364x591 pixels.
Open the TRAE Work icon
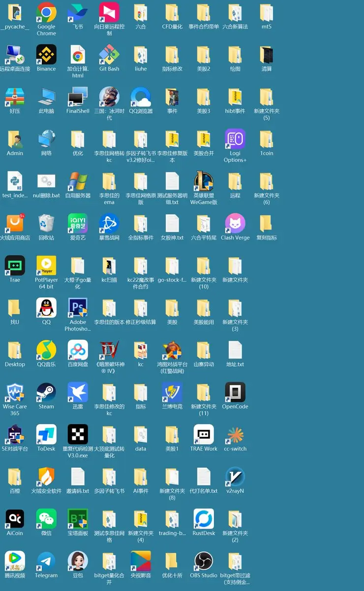pyautogui.click(x=204, y=434)
